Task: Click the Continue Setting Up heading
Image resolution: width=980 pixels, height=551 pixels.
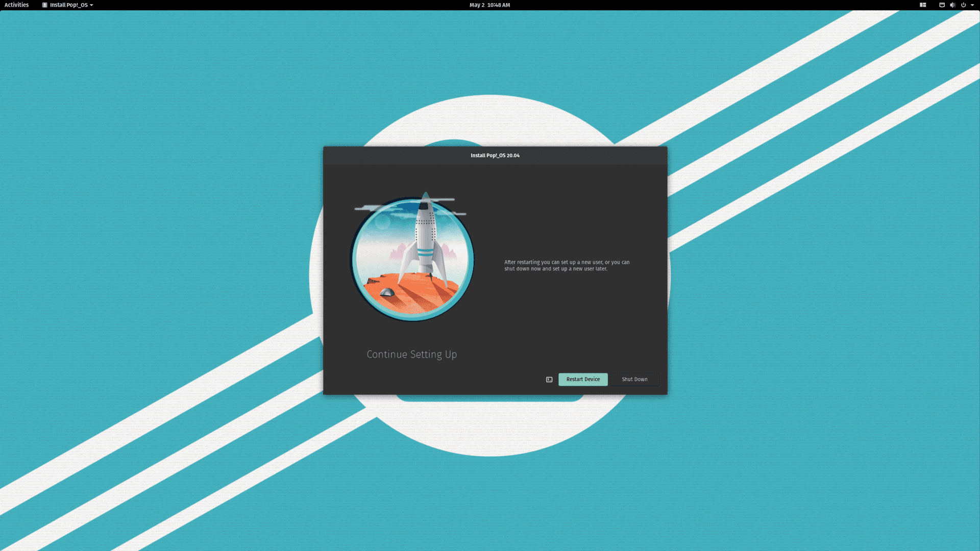Action: pyautogui.click(x=411, y=354)
